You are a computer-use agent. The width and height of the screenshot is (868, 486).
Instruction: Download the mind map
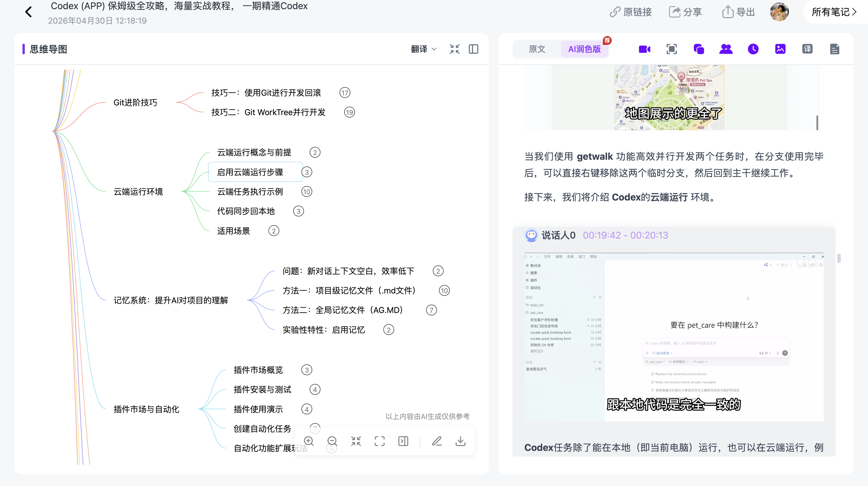(461, 441)
